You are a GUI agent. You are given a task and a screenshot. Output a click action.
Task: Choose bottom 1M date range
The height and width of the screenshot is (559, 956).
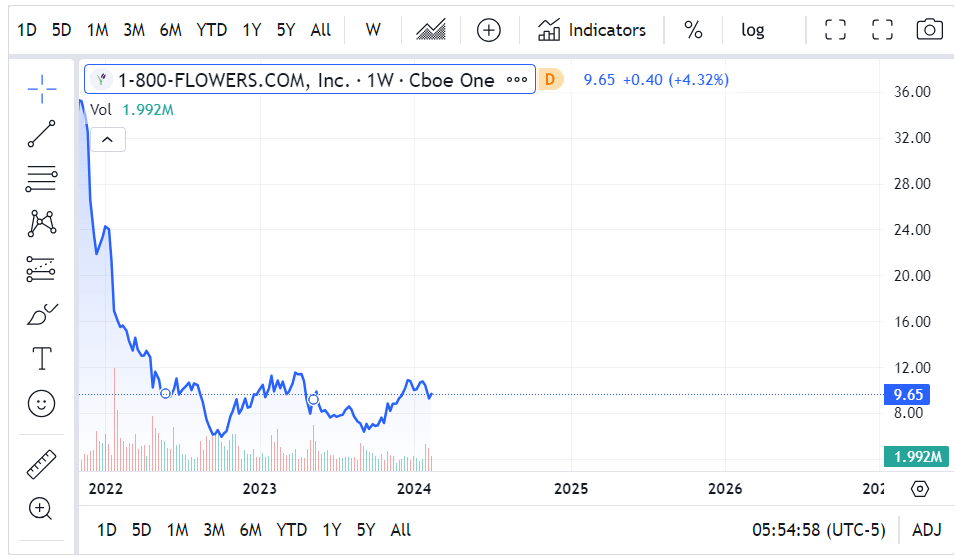point(178,530)
